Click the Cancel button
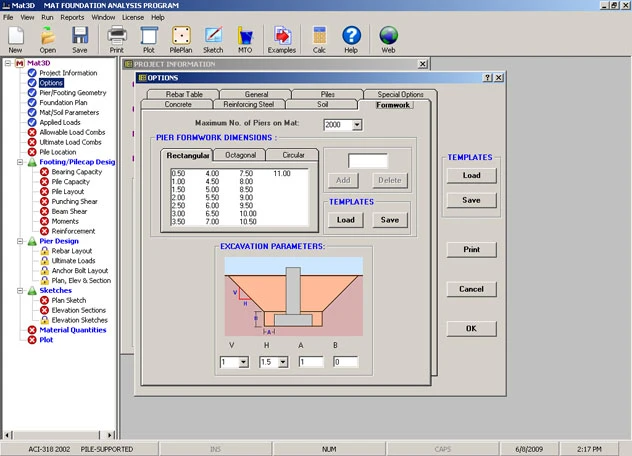Screen dimensions: 632x456 [x=471, y=289]
